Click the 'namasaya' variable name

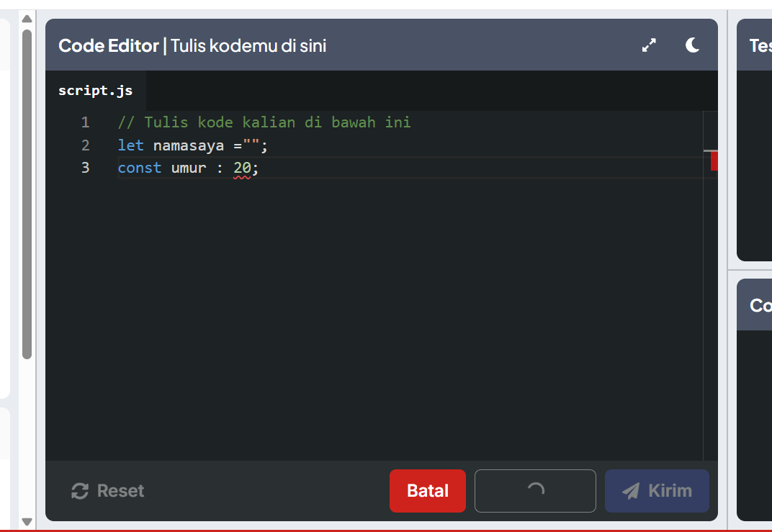pyautogui.click(x=189, y=145)
